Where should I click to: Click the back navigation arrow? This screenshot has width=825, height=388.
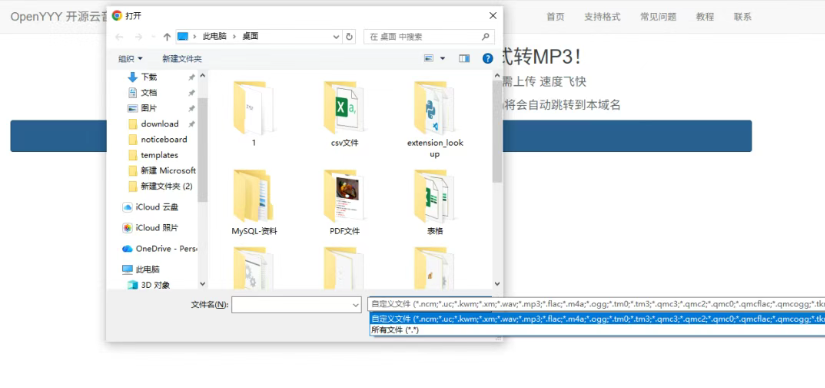(119, 37)
